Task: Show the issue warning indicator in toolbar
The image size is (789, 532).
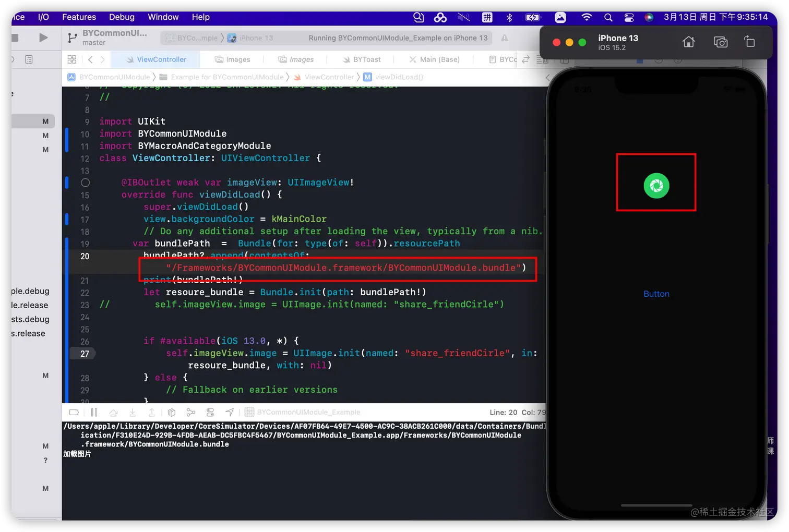Action: (x=505, y=38)
